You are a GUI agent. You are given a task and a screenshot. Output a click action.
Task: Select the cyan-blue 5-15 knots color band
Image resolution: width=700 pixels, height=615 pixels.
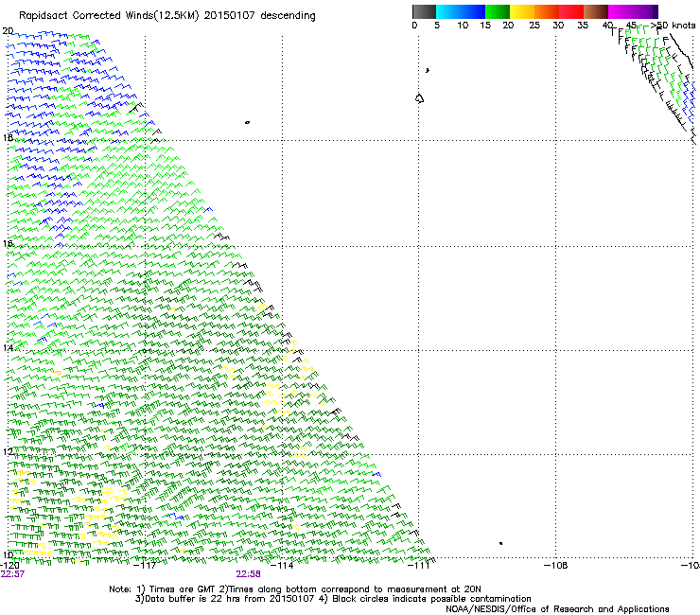pos(461,11)
